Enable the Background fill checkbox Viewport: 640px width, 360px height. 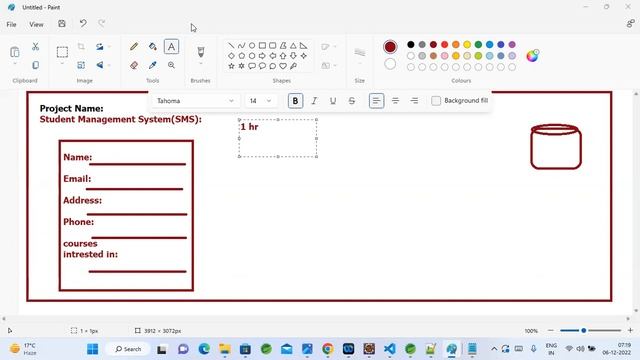[436, 101]
